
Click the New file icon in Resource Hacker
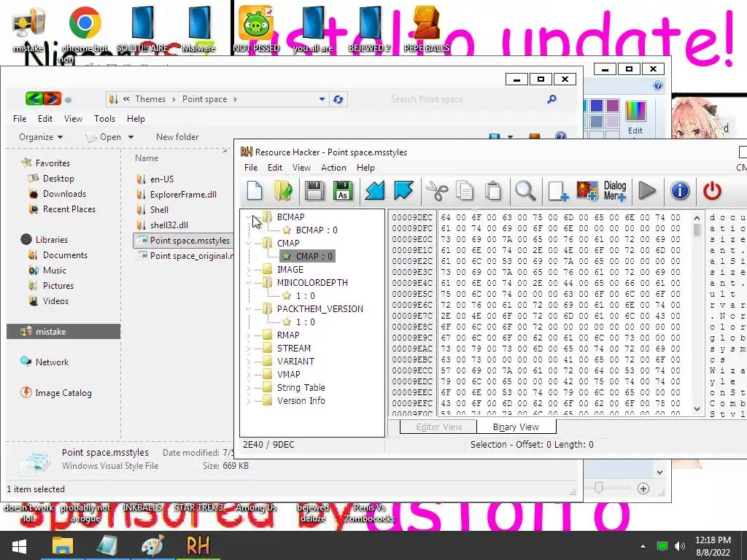[255, 191]
